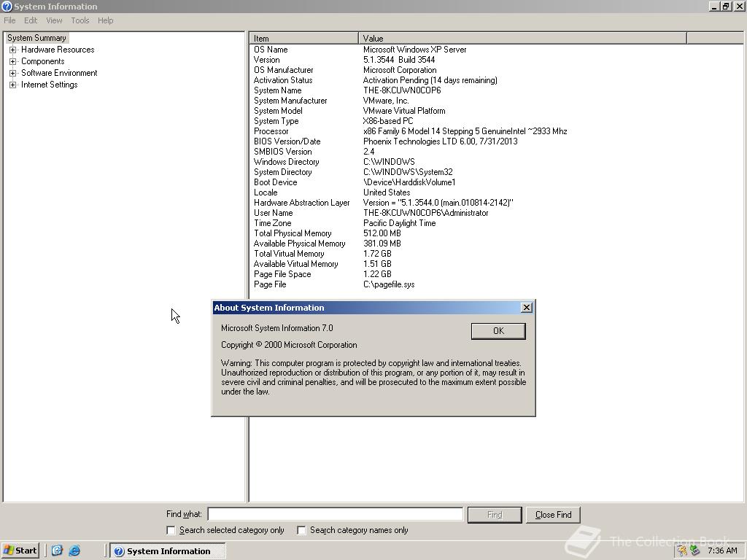
Task: Click the System Information icon in the title bar
Action: (6, 6)
